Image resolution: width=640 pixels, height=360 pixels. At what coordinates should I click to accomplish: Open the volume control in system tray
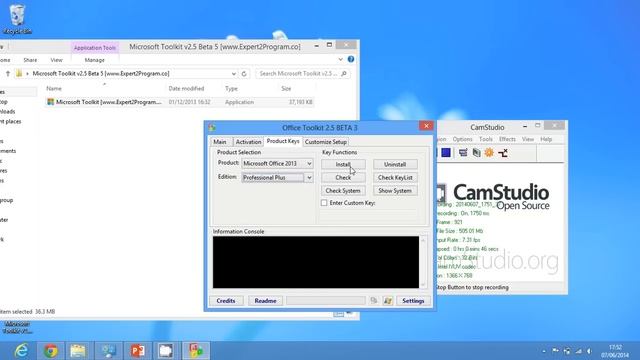click(589, 351)
